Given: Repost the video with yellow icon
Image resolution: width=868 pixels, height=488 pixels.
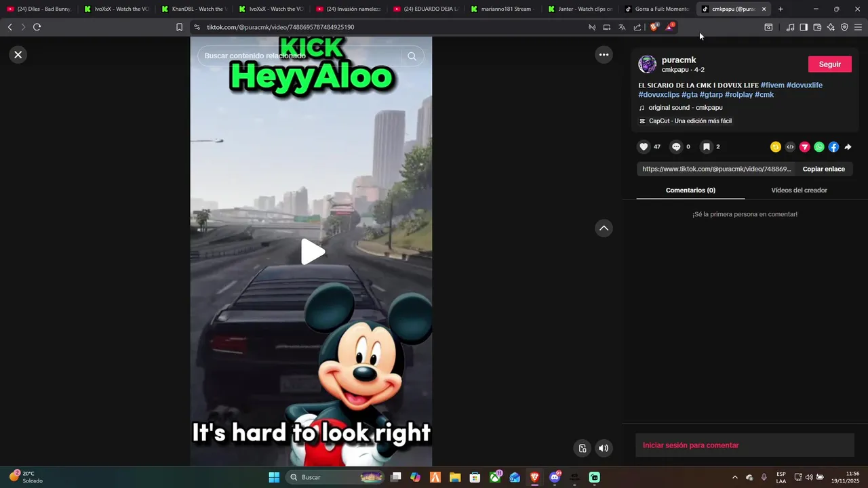Looking at the screenshot, I should point(776,147).
